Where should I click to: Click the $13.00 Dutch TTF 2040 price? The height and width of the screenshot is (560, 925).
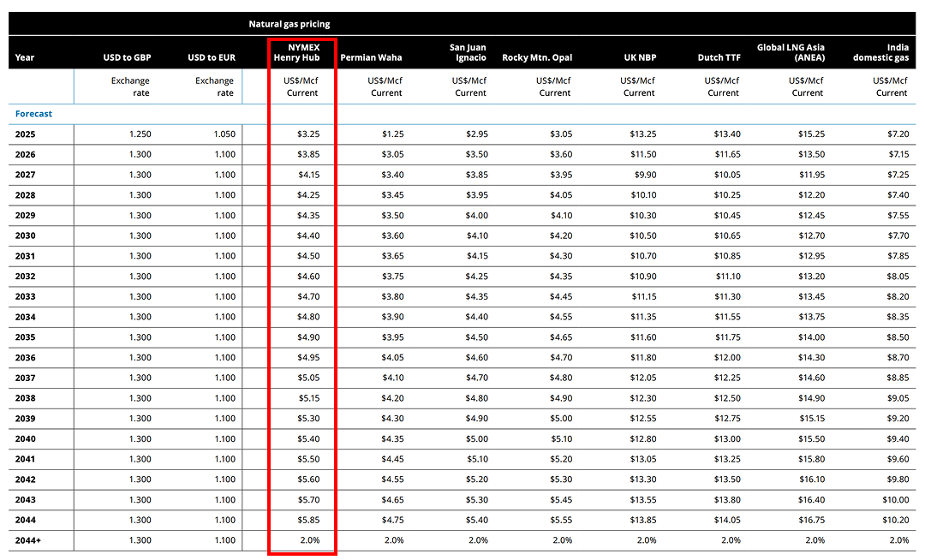(727, 439)
